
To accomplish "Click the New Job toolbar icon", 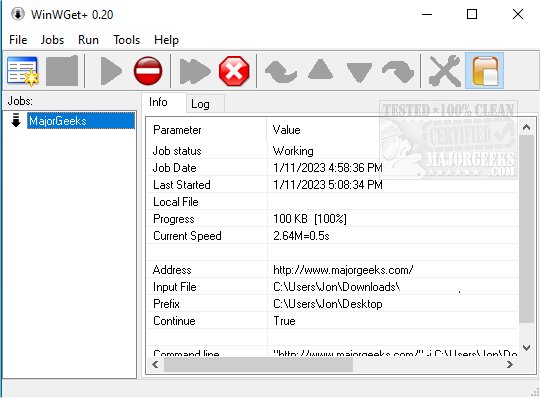I will tap(23, 71).
